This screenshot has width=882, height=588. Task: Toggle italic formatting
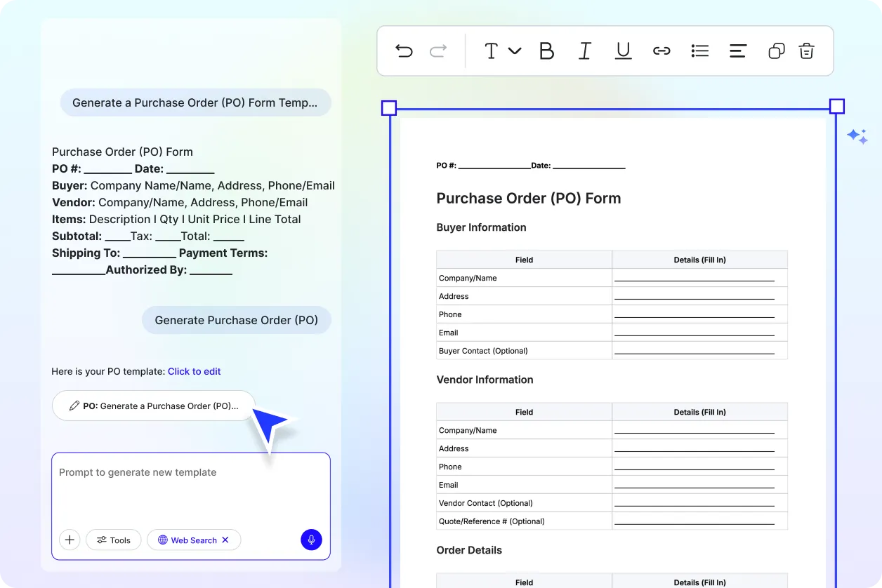[584, 51]
